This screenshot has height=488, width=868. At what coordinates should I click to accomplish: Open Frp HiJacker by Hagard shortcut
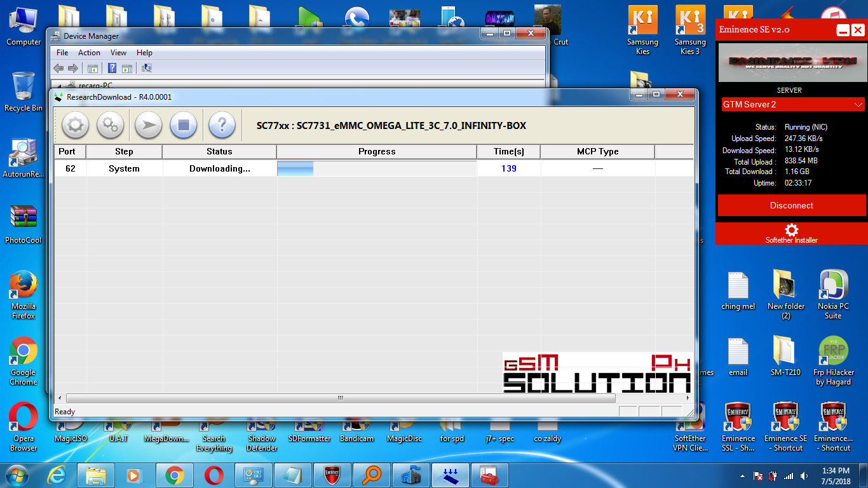[833, 361]
